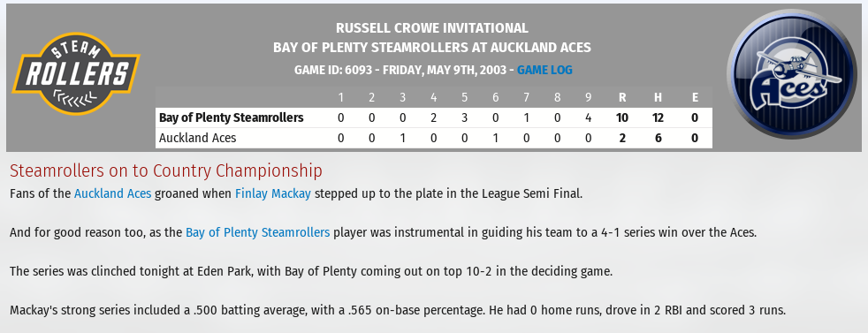The width and height of the screenshot is (868, 333).
Task: Open Finlay Mackay player link
Action: (x=273, y=194)
